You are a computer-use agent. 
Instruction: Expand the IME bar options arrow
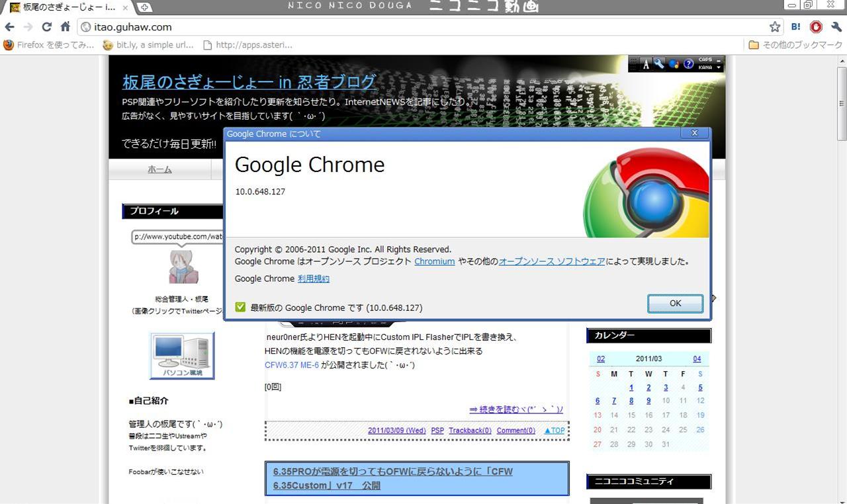pos(719,67)
